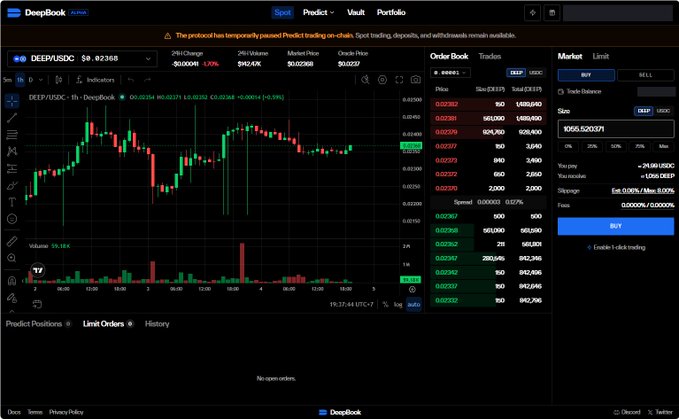Select the SELL side toggle
The height and width of the screenshot is (419, 679).
click(645, 75)
